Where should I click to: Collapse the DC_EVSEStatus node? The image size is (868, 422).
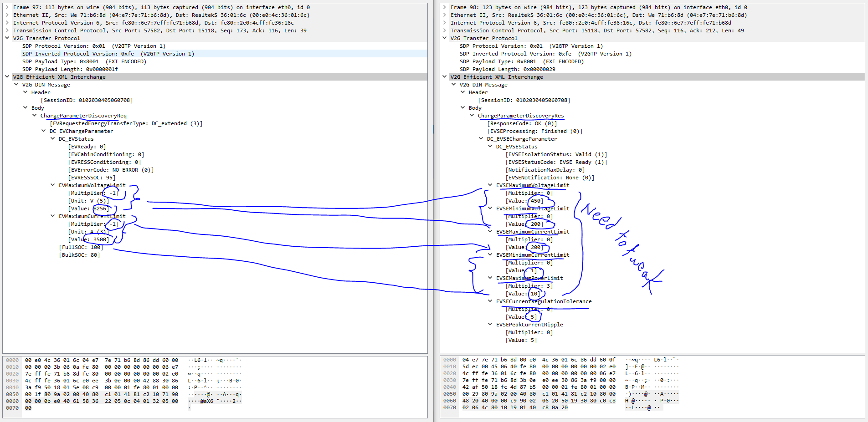(490, 147)
